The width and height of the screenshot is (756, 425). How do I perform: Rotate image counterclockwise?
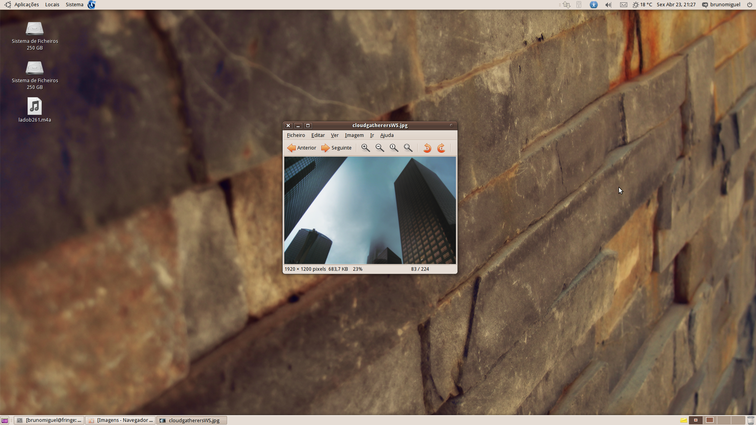click(x=427, y=148)
